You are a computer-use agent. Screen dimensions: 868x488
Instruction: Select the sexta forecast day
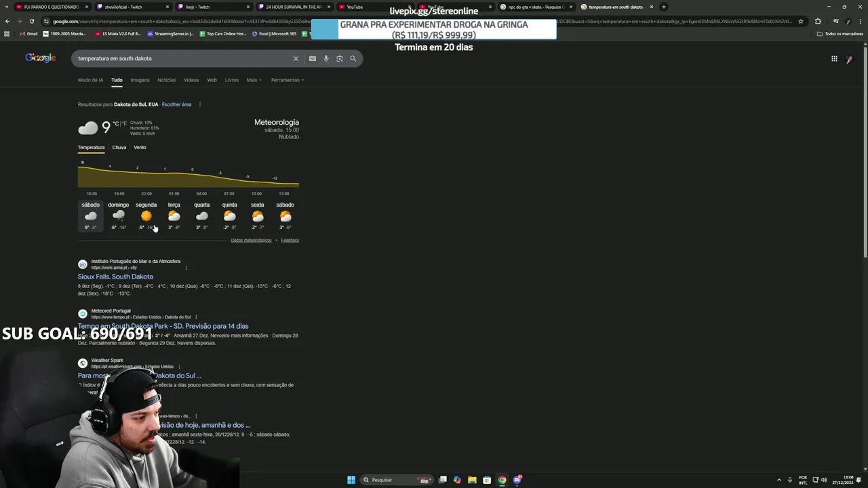(258, 216)
